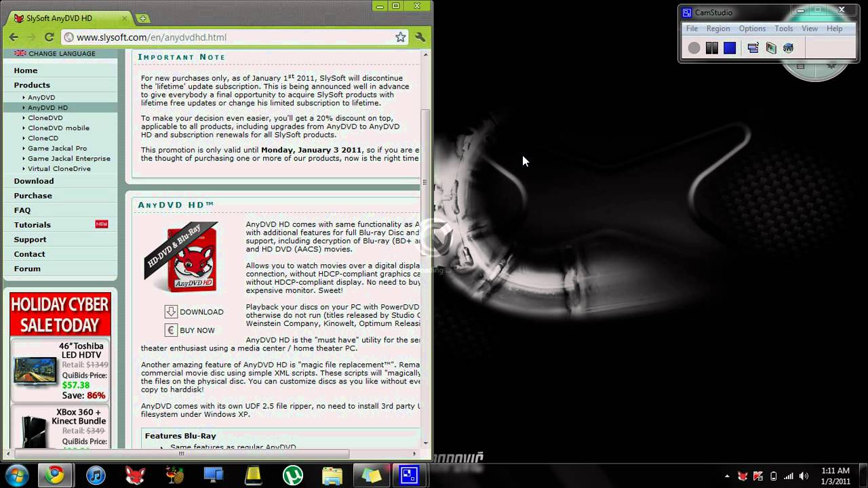Image resolution: width=868 pixels, height=488 pixels.
Task: Open the Download navigation link
Action: [34, 181]
